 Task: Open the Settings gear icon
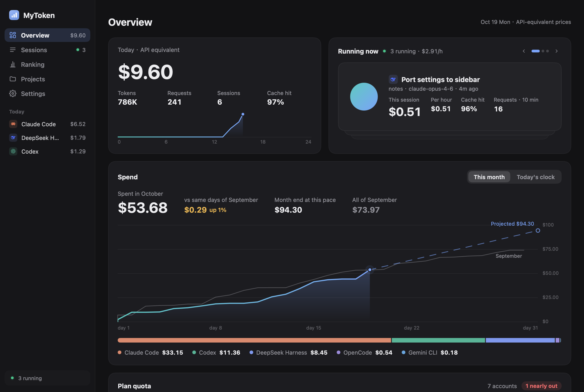click(13, 93)
